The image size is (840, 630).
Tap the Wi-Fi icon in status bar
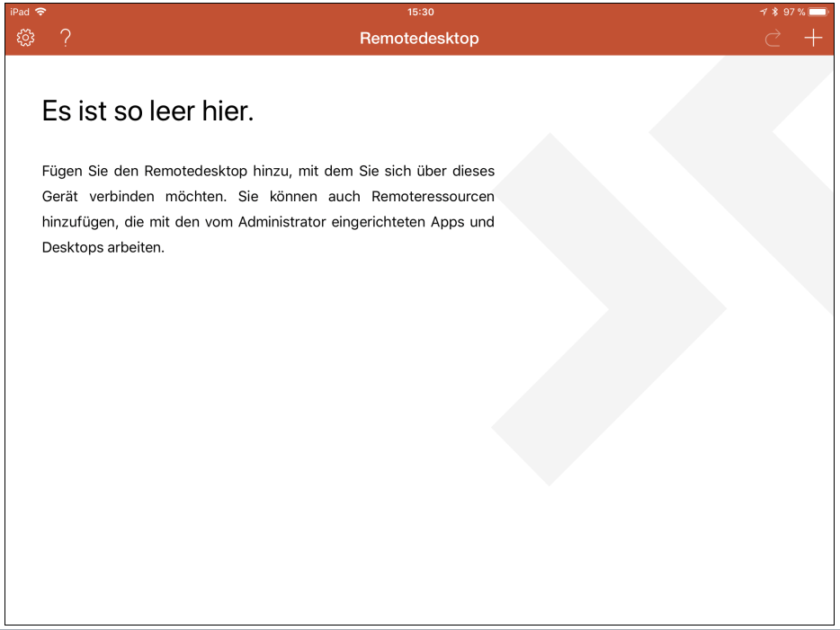(x=40, y=12)
